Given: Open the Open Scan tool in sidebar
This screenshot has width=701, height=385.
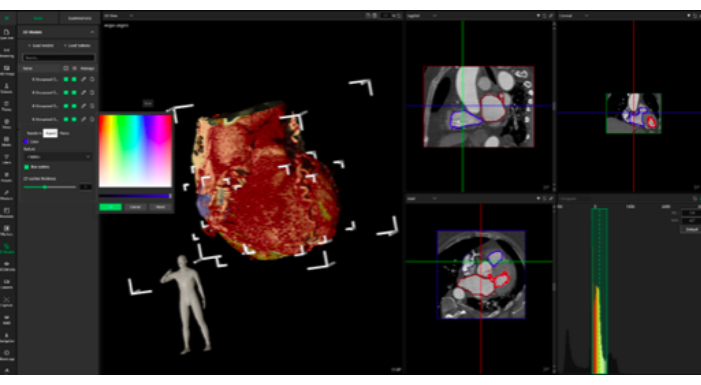Looking at the screenshot, I should (7, 34).
